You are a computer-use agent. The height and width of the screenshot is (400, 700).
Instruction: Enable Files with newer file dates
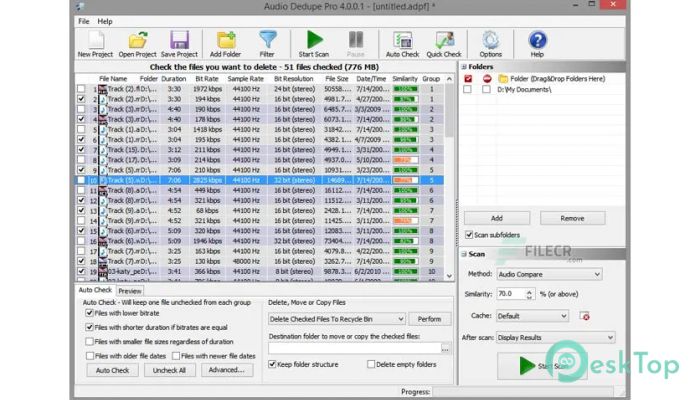[x=176, y=356]
